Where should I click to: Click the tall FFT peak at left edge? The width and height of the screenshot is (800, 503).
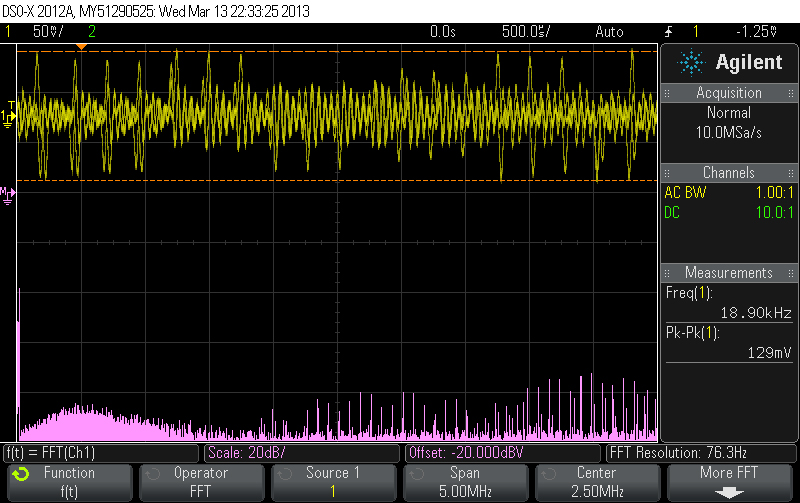(x=19, y=365)
